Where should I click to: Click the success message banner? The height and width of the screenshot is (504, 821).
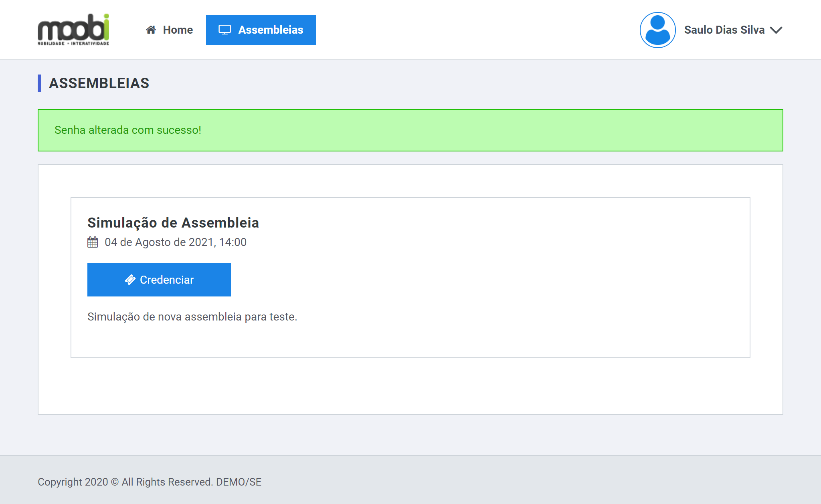point(410,130)
